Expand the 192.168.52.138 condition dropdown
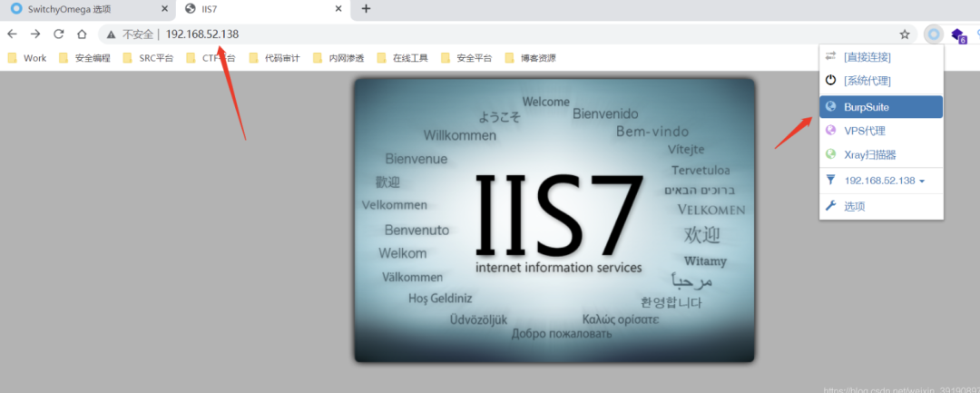 (x=881, y=181)
